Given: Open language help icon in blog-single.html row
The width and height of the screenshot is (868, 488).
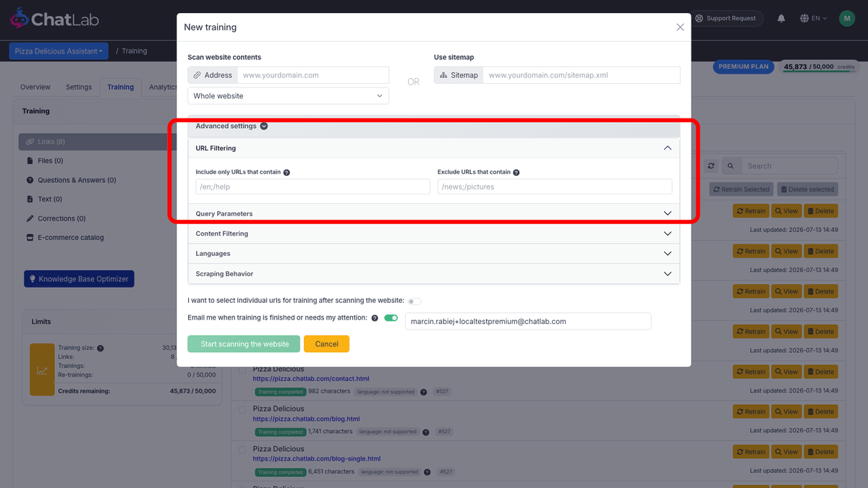Looking at the screenshot, I should (427, 472).
